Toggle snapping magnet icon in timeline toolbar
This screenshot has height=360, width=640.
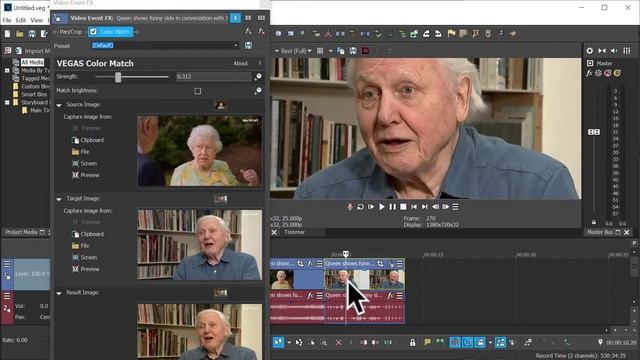click(x=455, y=342)
